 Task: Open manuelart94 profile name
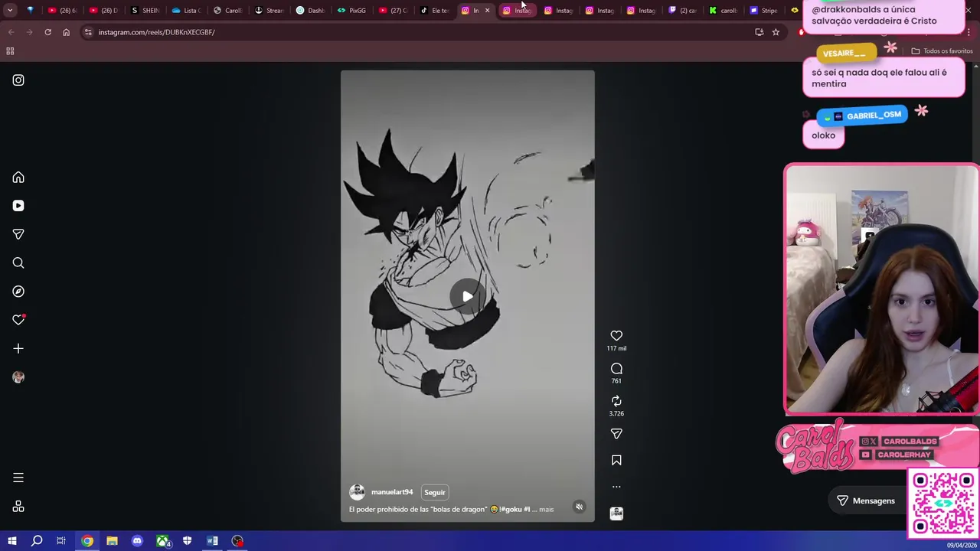pyautogui.click(x=392, y=492)
